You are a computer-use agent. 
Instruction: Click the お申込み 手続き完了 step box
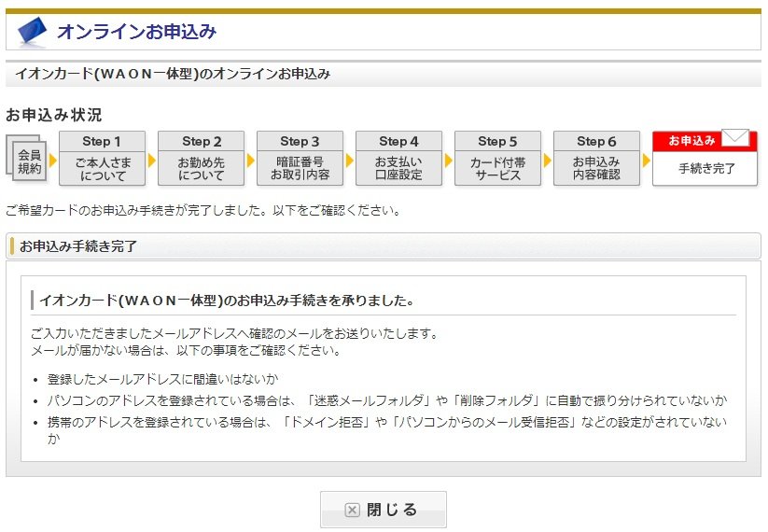click(705, 159)
